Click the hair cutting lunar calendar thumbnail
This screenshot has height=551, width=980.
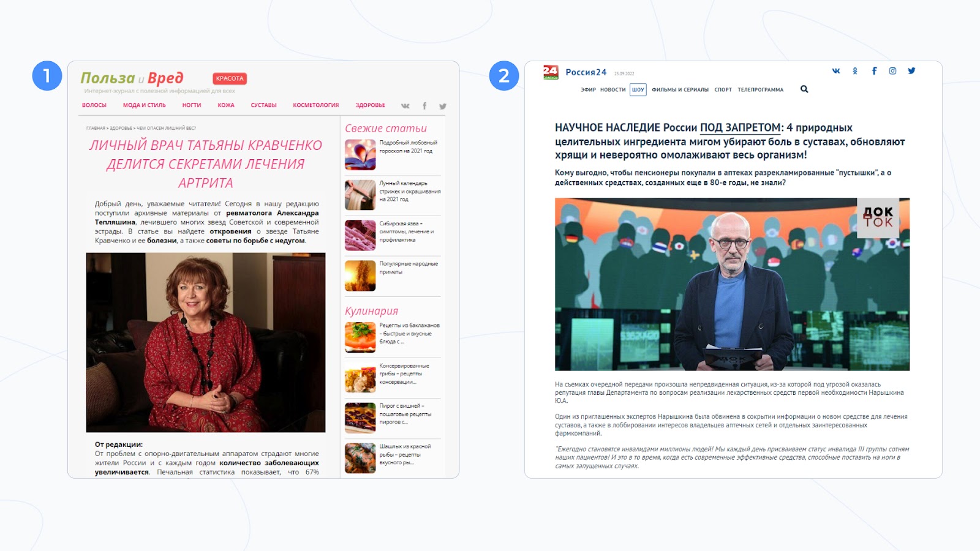(x=360, y=195)
